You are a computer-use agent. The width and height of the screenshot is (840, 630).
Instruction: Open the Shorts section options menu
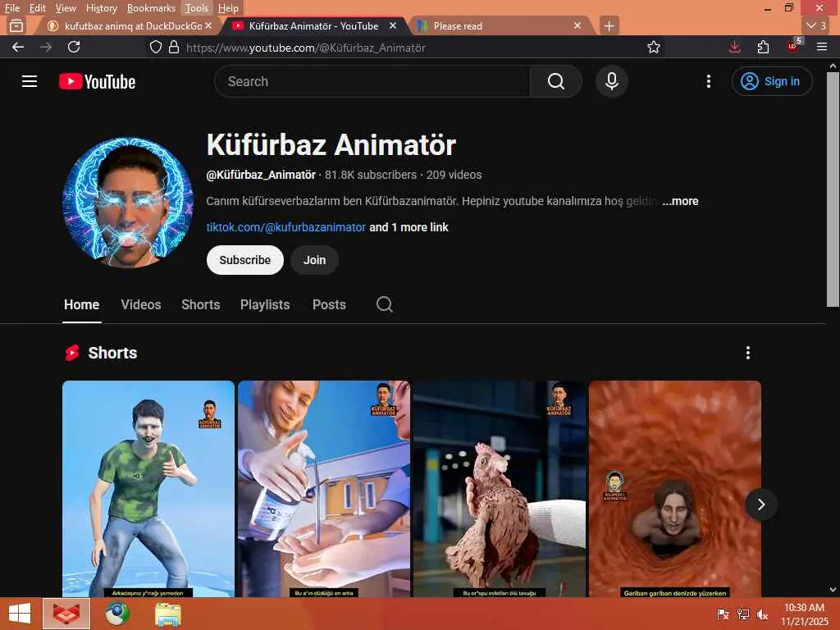coord(748,353)
